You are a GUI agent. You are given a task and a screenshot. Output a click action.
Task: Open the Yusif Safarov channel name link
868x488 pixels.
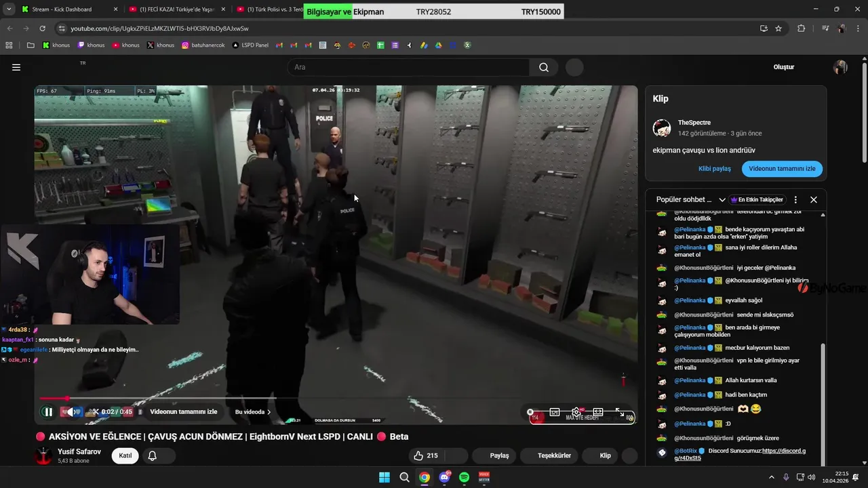click(x=79, y=451)
